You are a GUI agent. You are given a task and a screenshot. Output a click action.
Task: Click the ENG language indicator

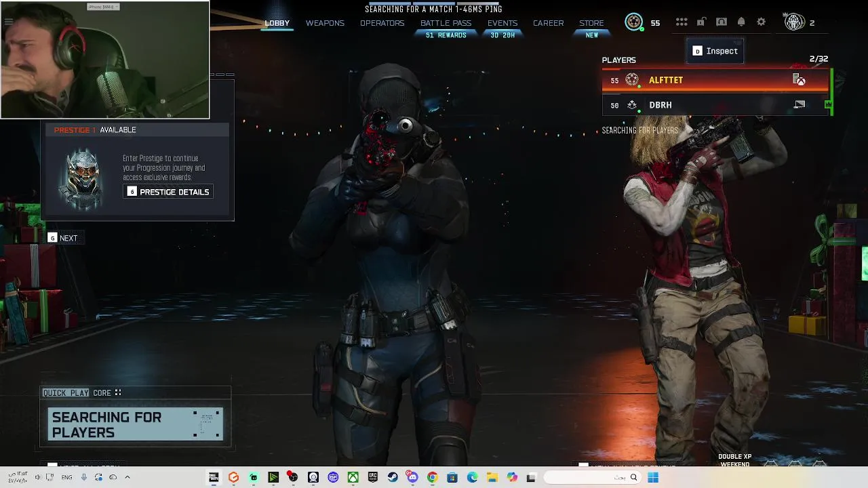[66, 477]
